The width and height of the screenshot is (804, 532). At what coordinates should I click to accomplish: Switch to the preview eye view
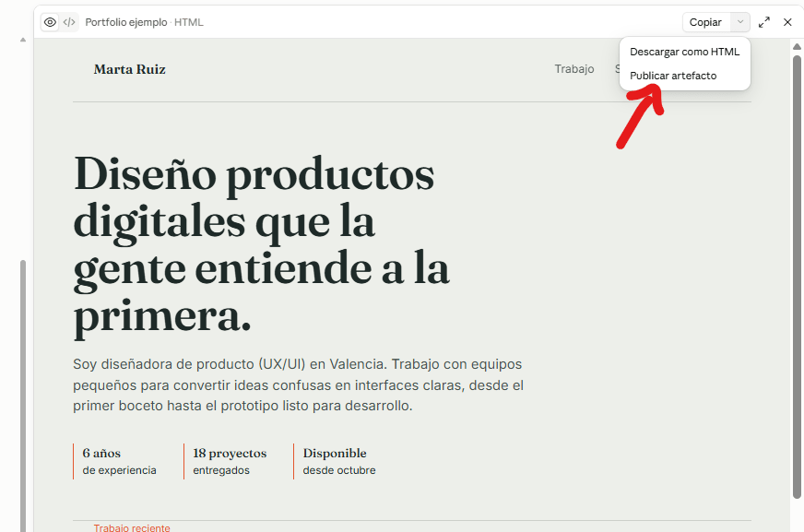tap(50, 22)
